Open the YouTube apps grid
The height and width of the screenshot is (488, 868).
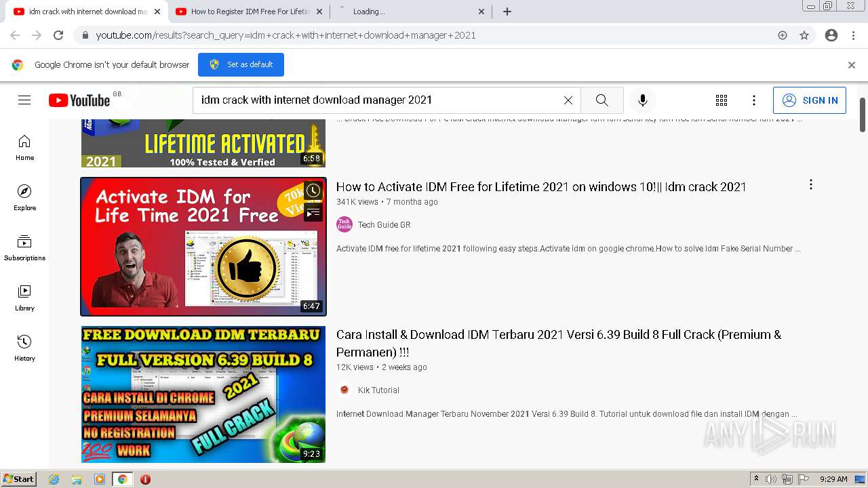click(x=722, y=100)
